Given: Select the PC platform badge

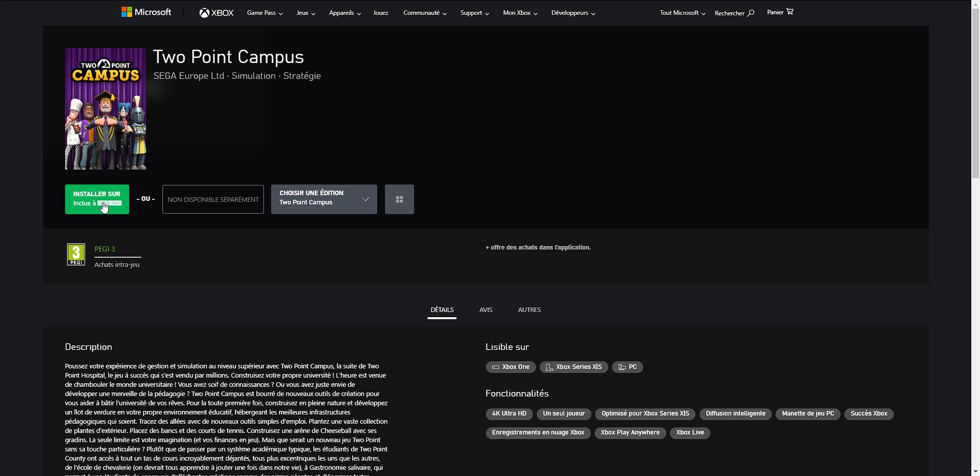Looking at the screenshot, I should tap(627, 367).
